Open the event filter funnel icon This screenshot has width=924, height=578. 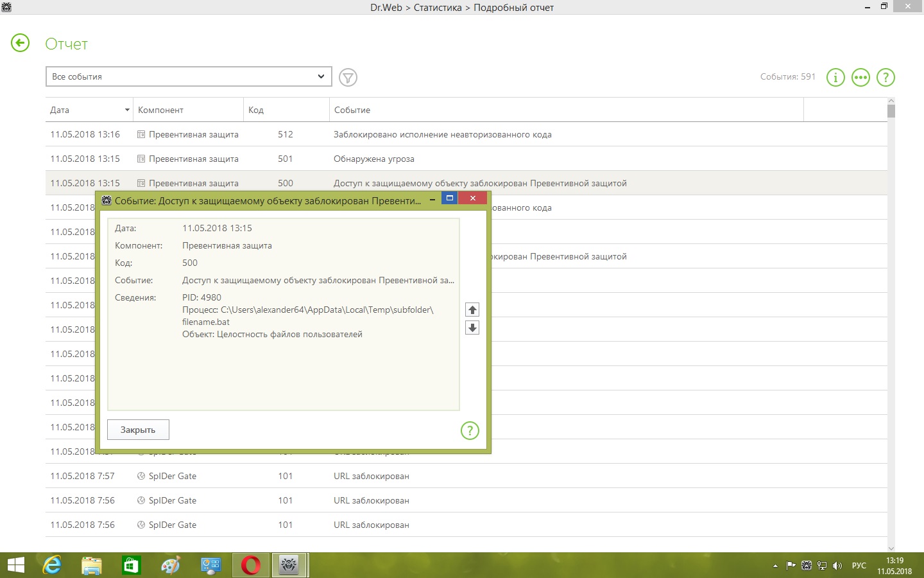[x=348, y=78]
